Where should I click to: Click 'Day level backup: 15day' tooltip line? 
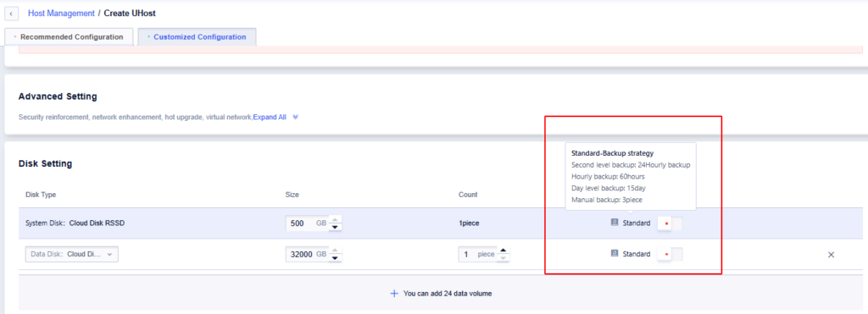point(609,188)
